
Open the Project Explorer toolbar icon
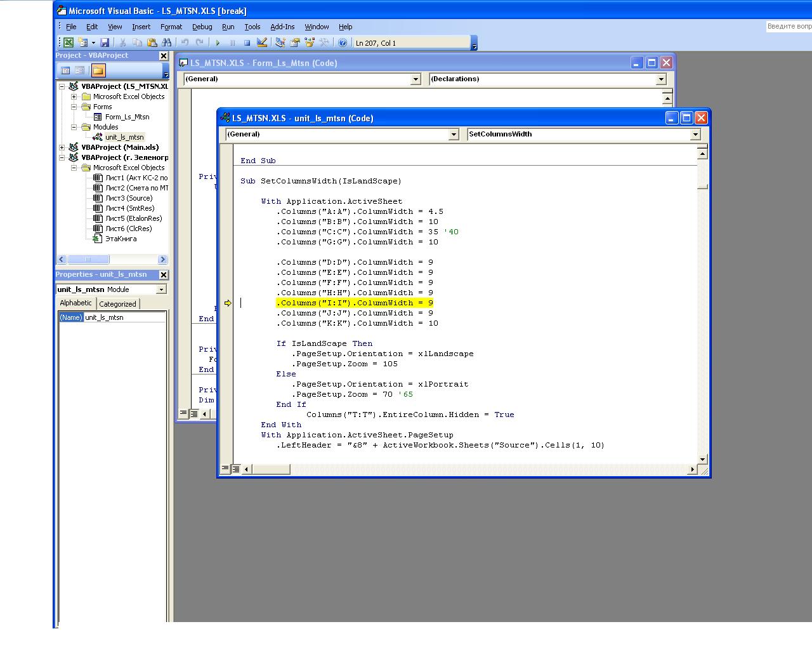[280, 43]
